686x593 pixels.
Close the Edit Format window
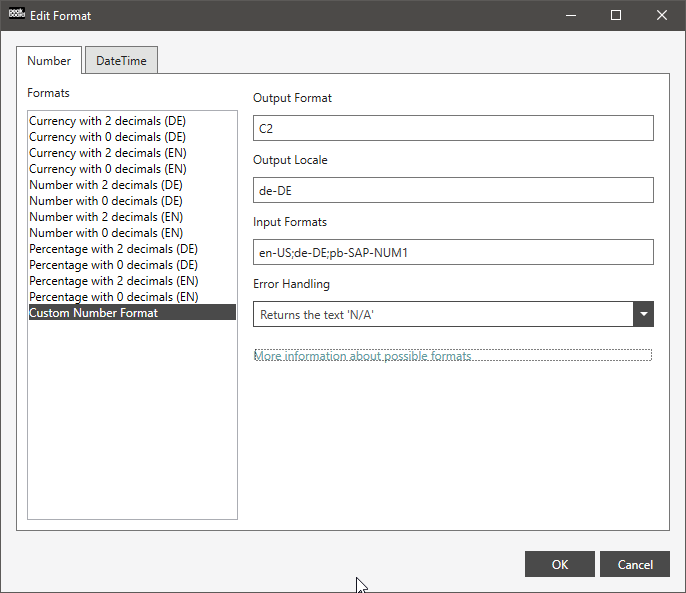point(662,15)
